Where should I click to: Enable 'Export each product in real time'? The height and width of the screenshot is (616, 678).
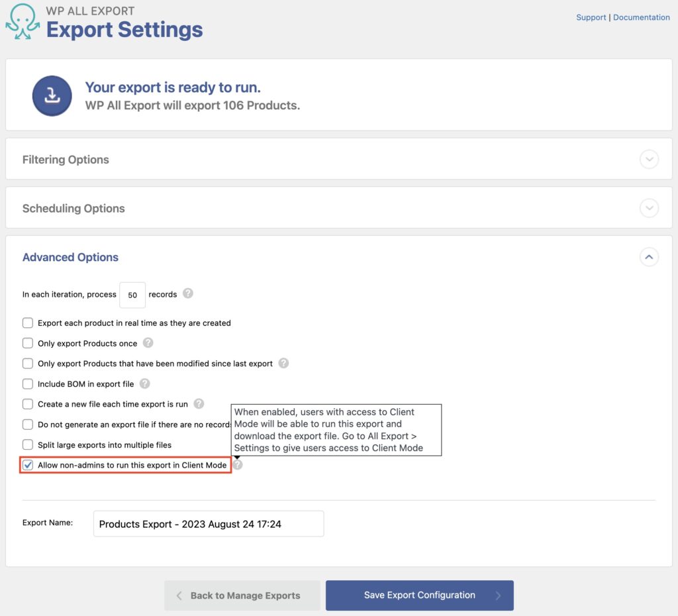tap(27, 323)
